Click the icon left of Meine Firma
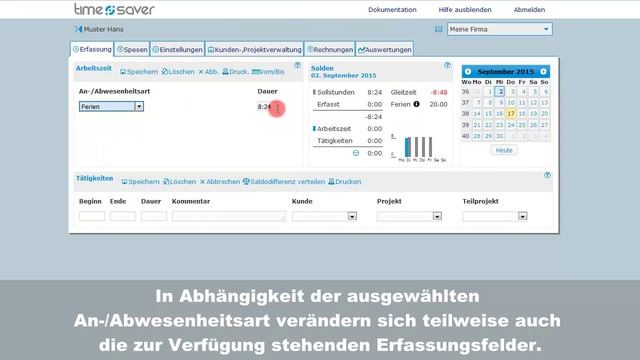Viewport: 640px width, 360px height. (438, 29)
